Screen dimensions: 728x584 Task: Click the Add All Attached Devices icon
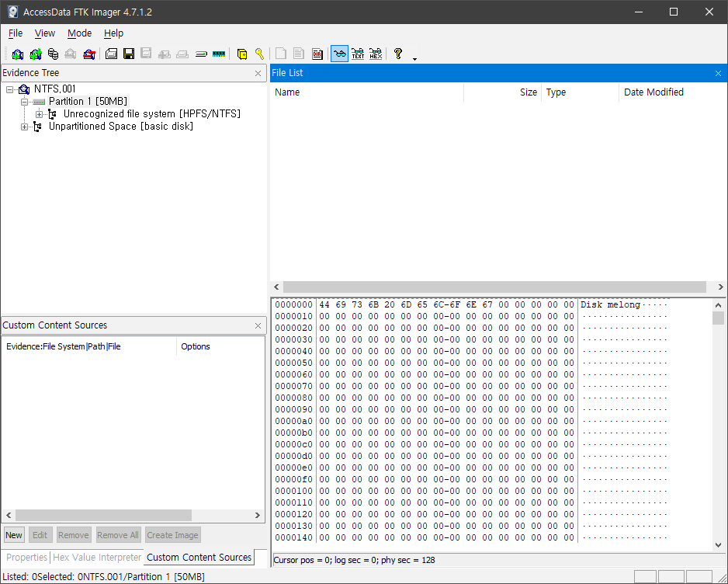coord(36,54)
